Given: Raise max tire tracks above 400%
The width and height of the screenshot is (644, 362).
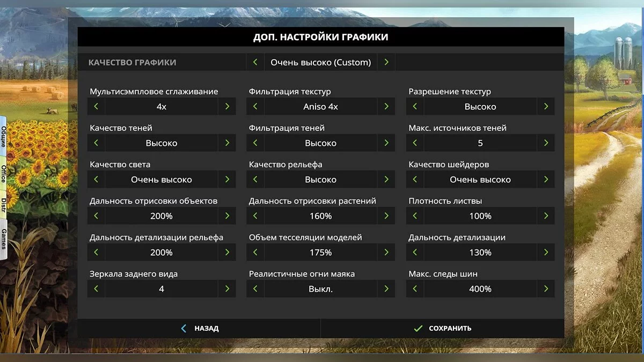Looking at the screenshot, I should pyautogui.click(x=547, y=289).
